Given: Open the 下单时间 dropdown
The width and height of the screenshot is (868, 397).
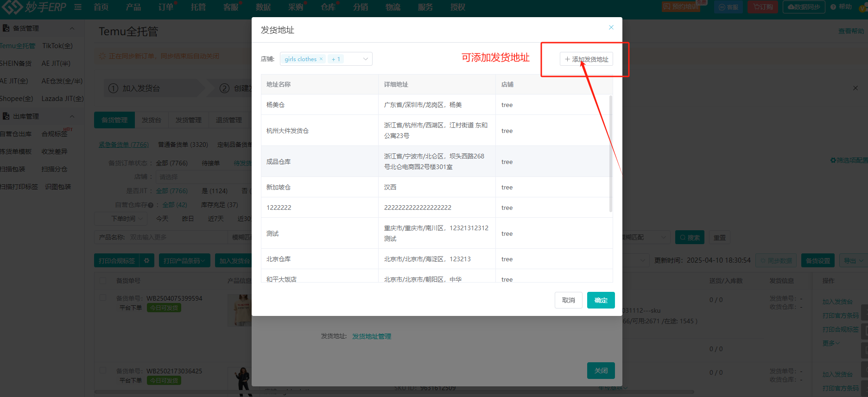Looking at the screenshot, I should (121, 219).
